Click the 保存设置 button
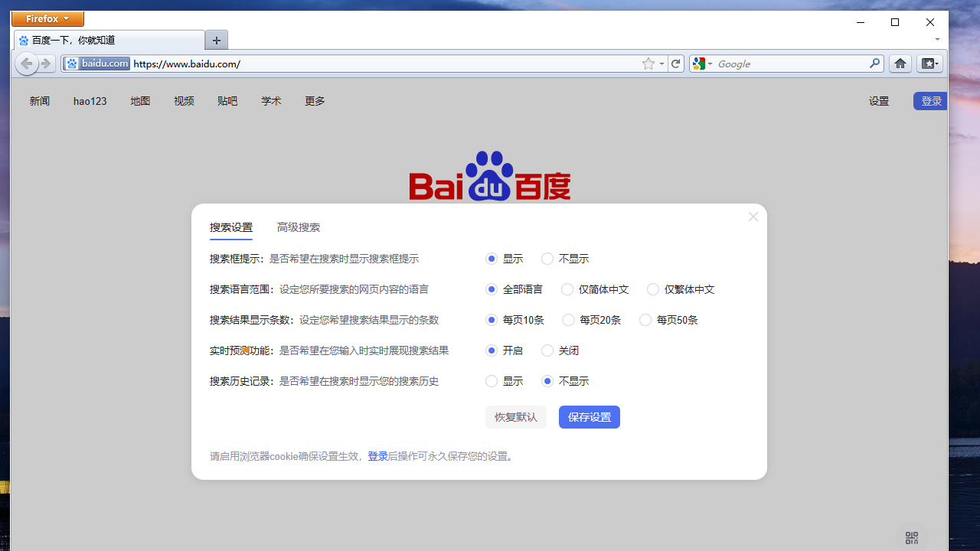 (589, 417)
